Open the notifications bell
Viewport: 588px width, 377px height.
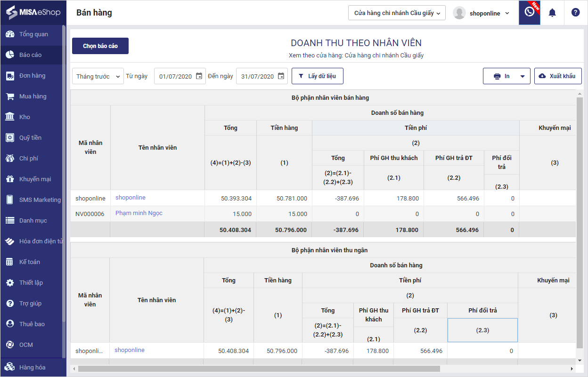pos(552,13)
